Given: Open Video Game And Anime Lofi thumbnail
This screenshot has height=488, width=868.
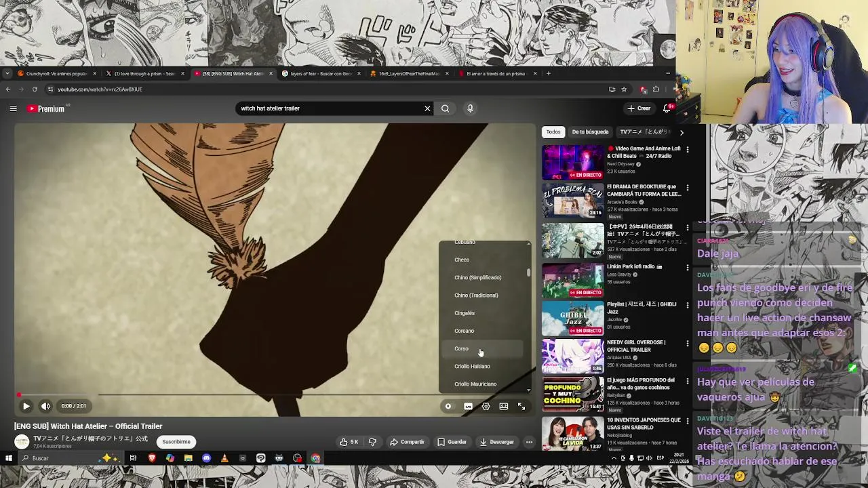Looking at the screenshot, I should click(573, 163).
